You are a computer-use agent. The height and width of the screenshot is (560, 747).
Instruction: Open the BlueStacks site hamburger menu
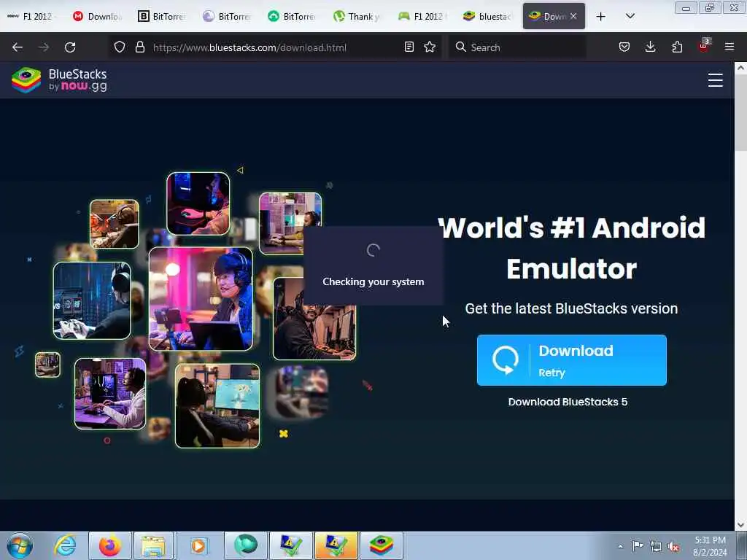point(715,80)
